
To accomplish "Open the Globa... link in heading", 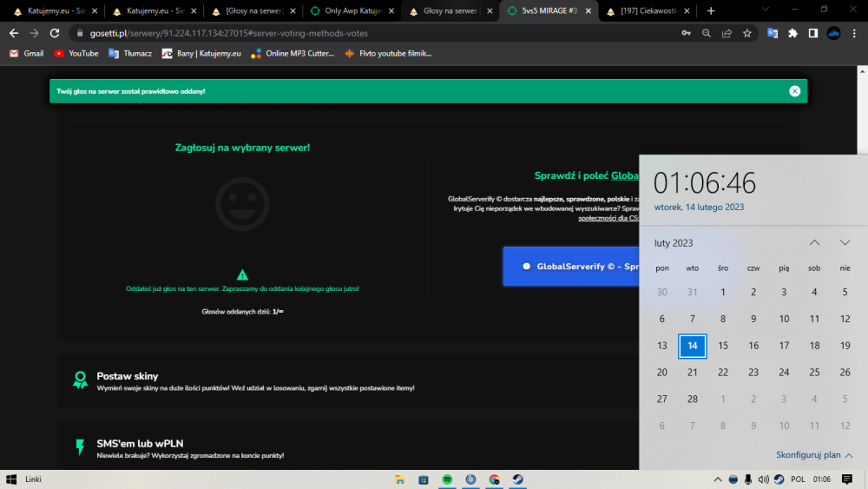I will tap(624, 175).
